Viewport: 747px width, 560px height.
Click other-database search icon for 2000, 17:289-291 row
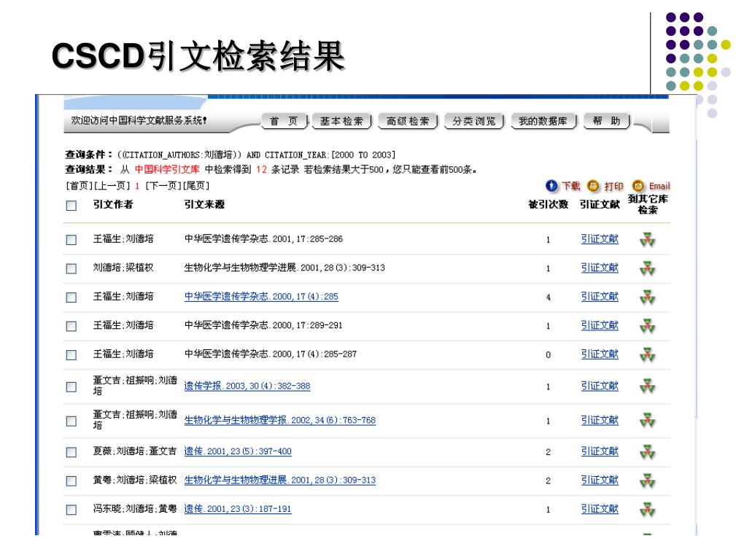coord(648,326)
